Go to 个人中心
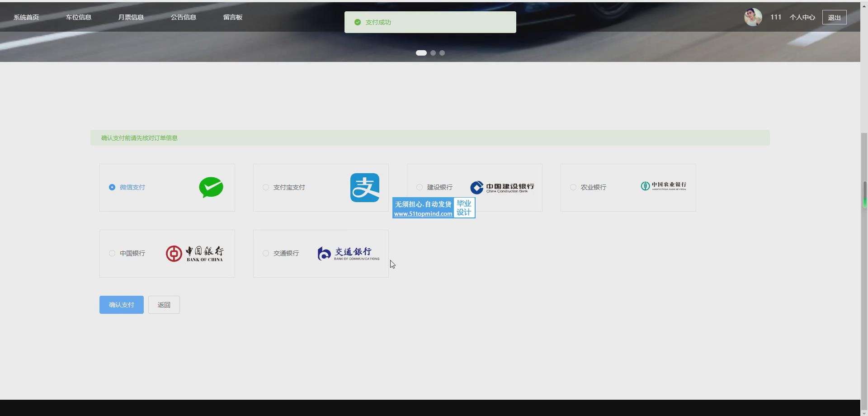This screenshot has width=868, height=416. click(x=802, y=17)
